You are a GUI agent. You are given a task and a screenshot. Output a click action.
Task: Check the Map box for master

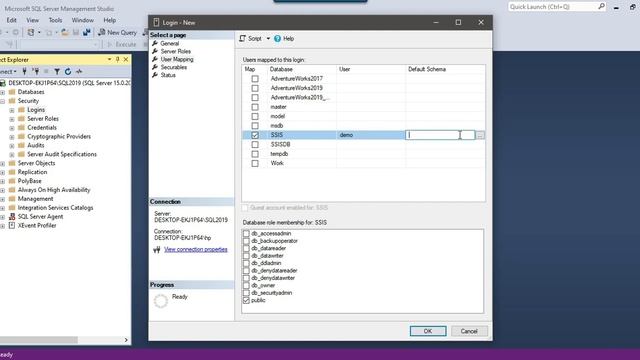255,107
